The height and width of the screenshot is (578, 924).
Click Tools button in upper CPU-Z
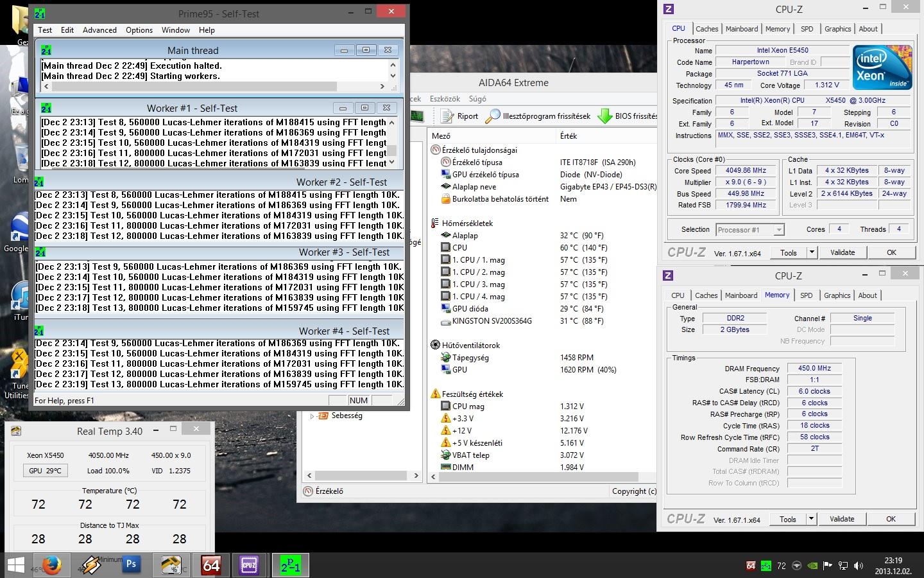tap(788, 252)
